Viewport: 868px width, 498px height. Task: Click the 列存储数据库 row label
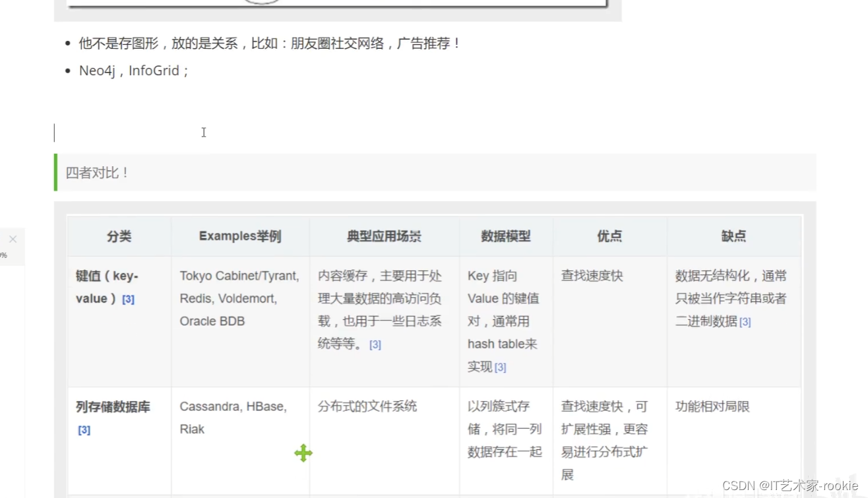(113, 407)
